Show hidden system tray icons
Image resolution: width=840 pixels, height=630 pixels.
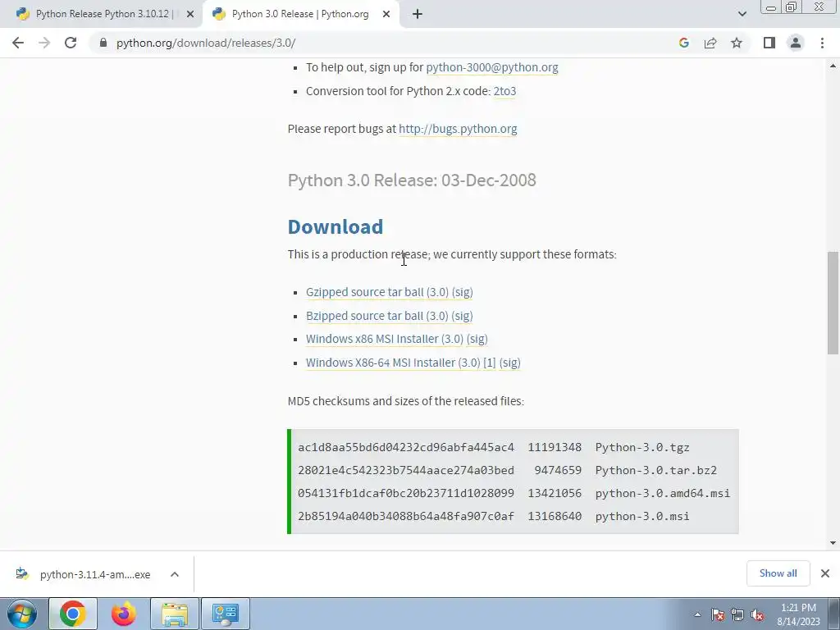[x=697, y=614]
